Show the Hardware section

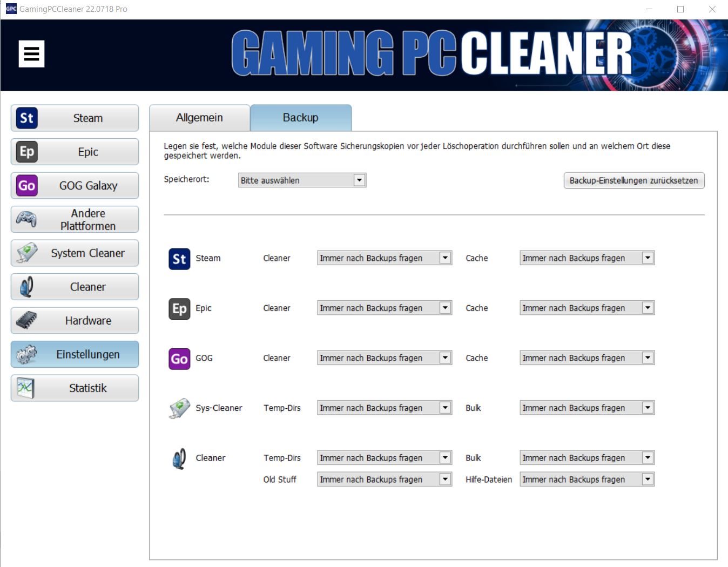75,321
